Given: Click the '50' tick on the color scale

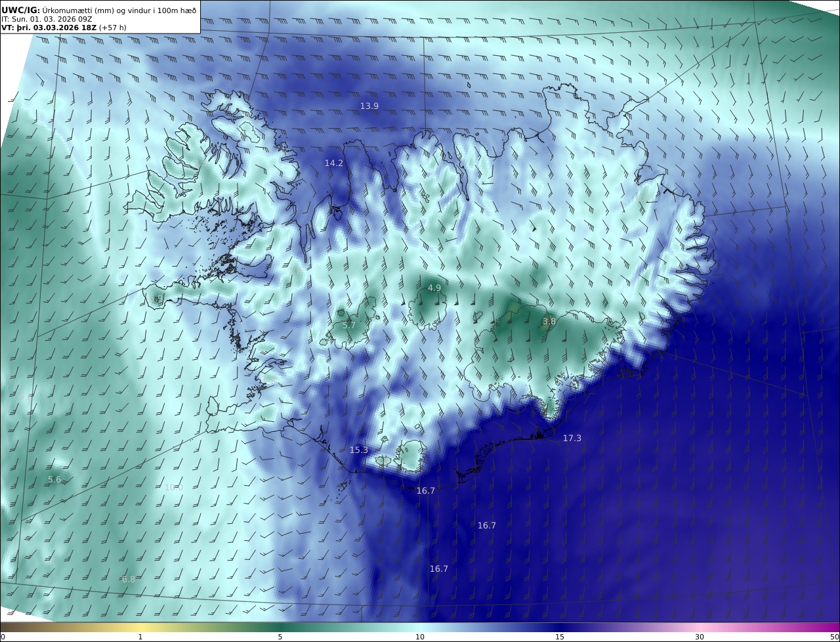Looking at the screenshot, I should point(835,637).
